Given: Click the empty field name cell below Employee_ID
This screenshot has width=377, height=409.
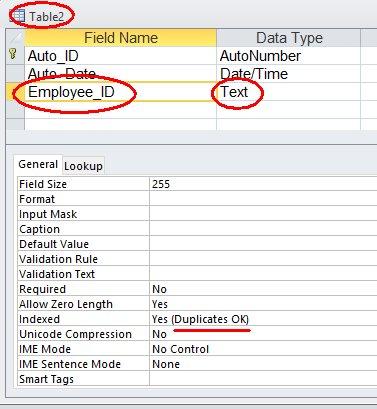Looking at the screenshot, I should [x=120, y=110].
